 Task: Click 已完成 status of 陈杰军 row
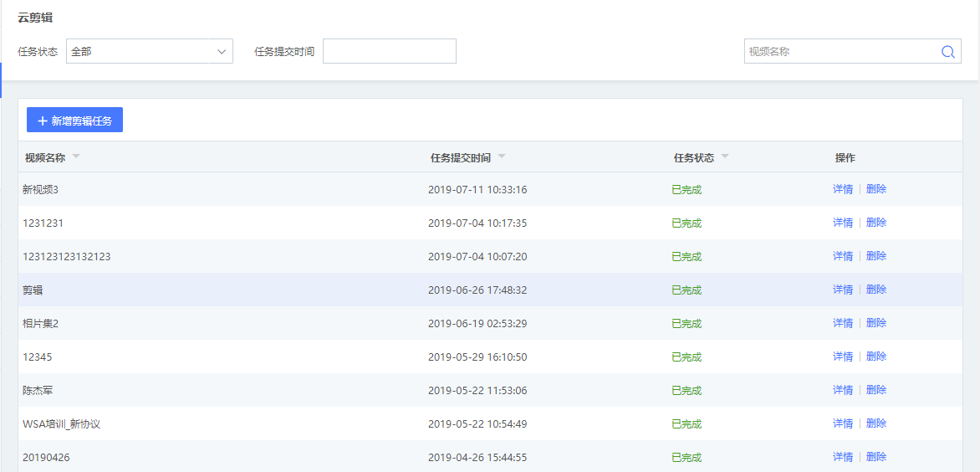point(687,391)
